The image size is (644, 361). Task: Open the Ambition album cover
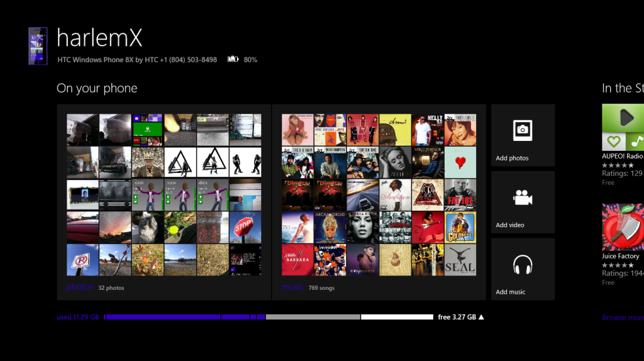click(x=395, y=195)
